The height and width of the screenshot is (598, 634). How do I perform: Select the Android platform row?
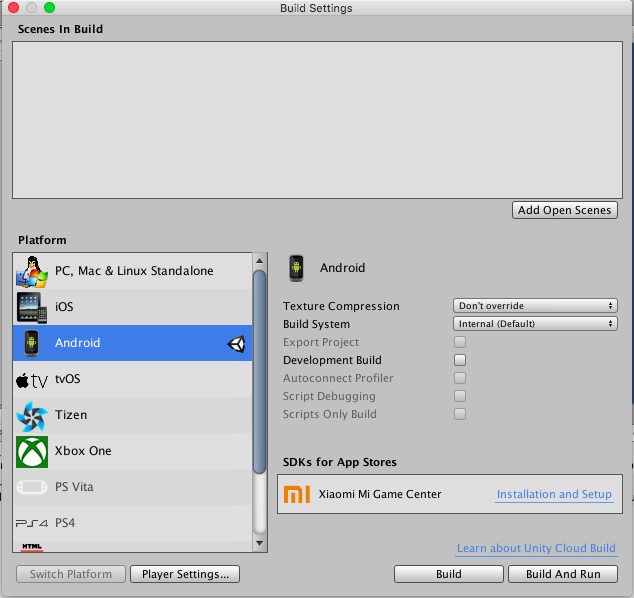coord(133,343)
